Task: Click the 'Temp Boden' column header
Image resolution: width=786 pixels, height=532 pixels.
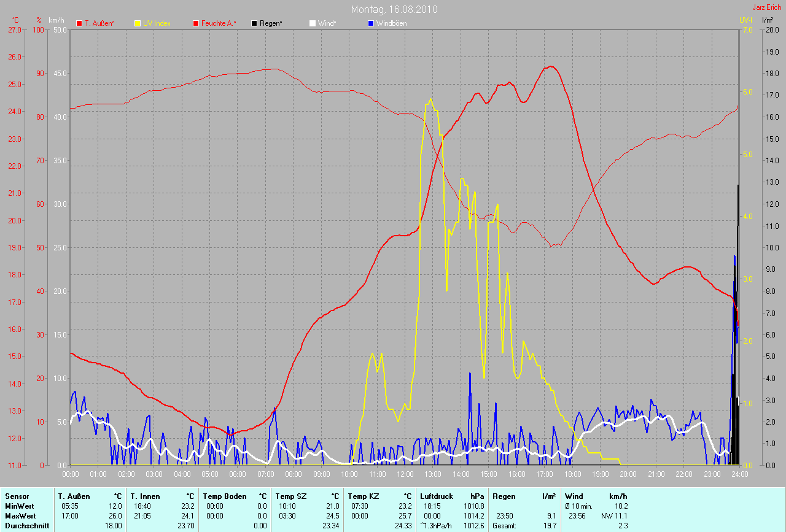Action: click(x=224, y=496)
